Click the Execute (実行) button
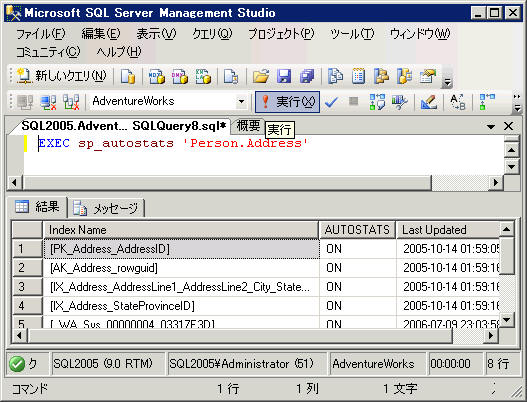527x402 pixels. point(287,102)
